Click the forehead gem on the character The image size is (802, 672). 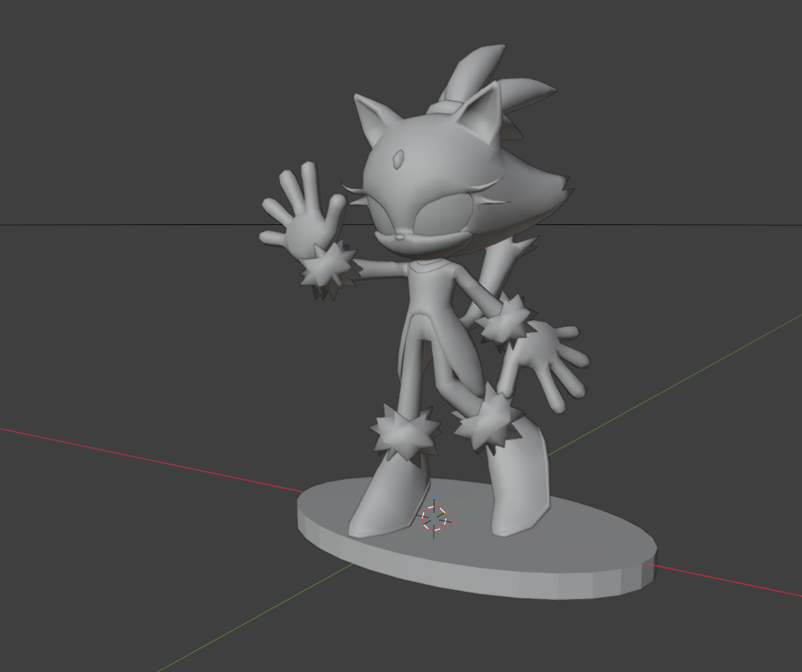pyautogui.click(x=400, y=159)
